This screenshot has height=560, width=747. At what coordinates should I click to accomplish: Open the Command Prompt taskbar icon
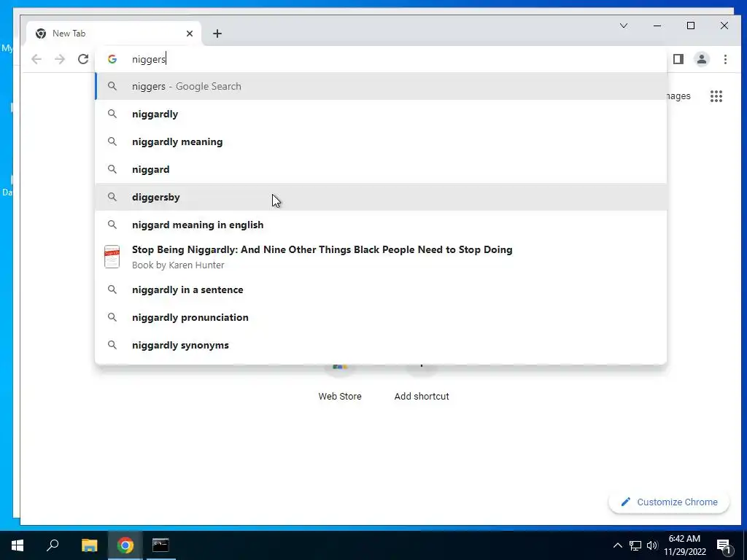coord(160,545)
